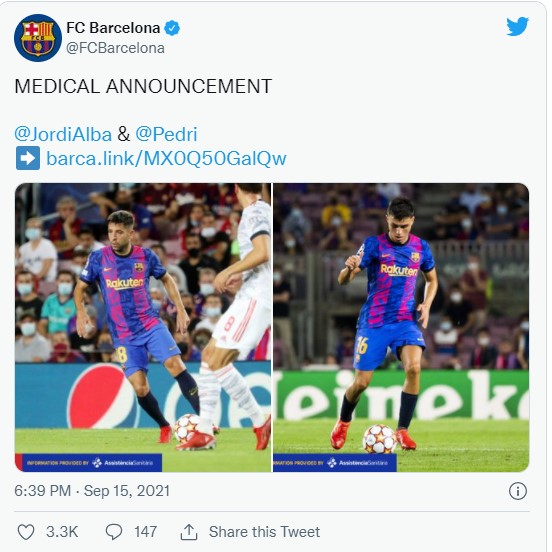Click the blue right-arrow emoji

pos(28,158)
